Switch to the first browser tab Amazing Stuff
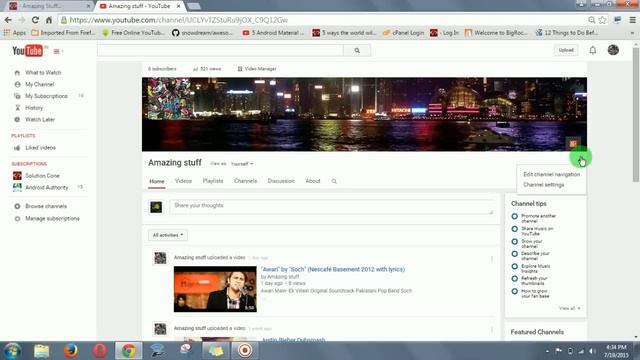 tap(49, 6)
